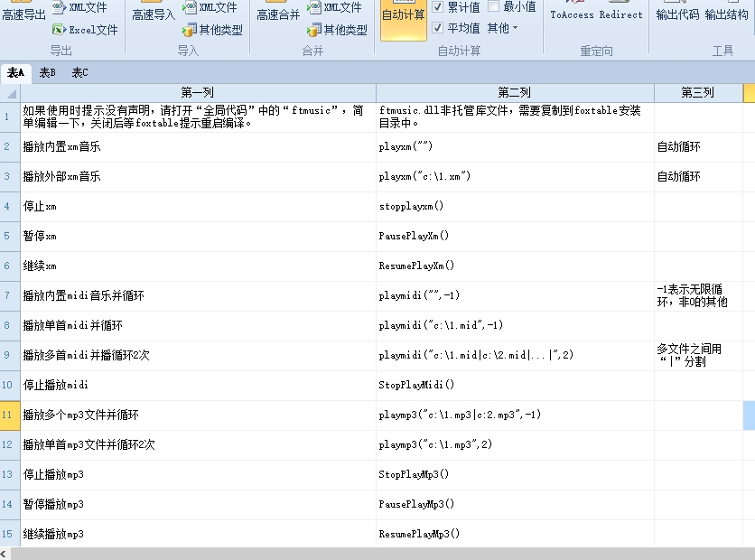Select row header 15
Viewport: 755px width, 560px height.
(10, 534)
